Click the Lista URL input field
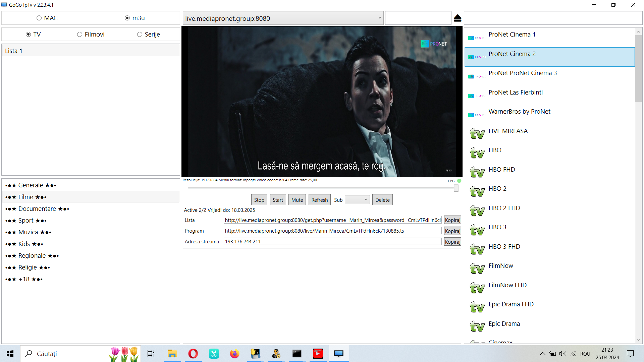Viewport: 644px width, 362px height. click(332, 220)
